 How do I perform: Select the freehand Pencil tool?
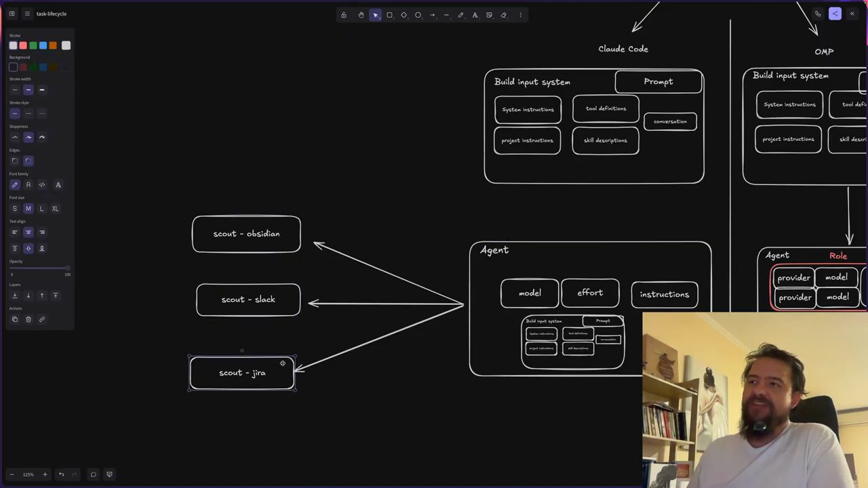[460, 15]
